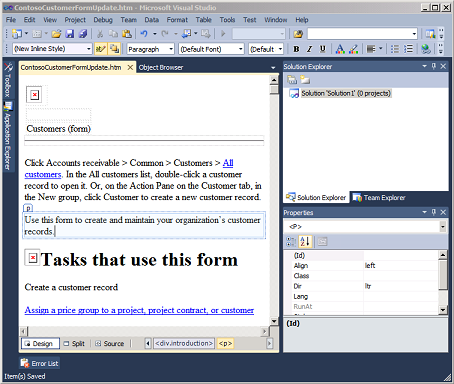Click the Align property value field
The height and width of the screenshot is (384, 454).
400,266
